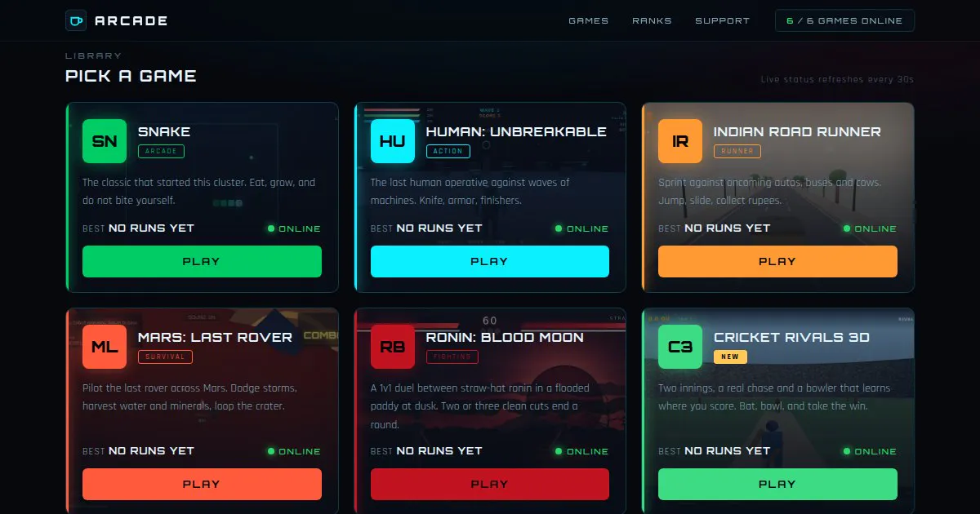Click the Indian Road Runner title
Screen dimensions: 980x514
pyautogui.click(x=797, y=131)
